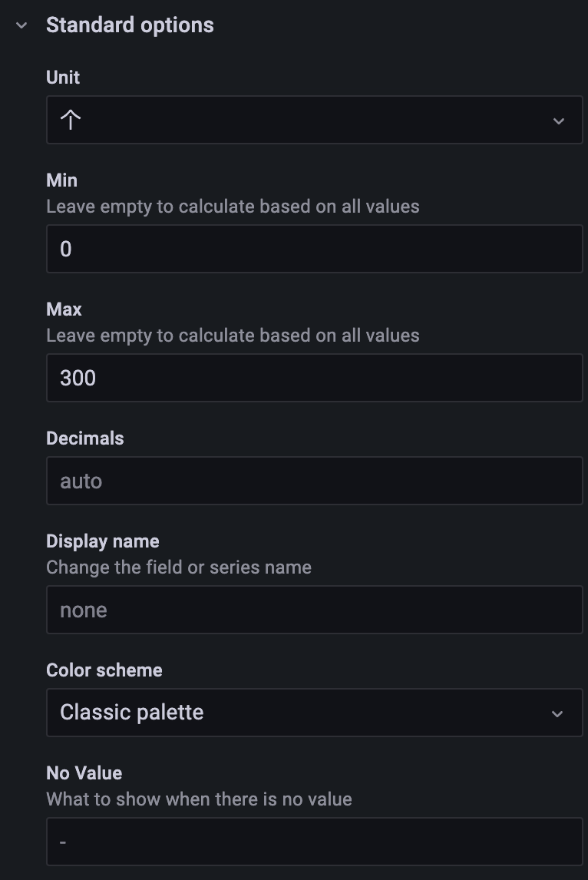The height and width of the screenshot is (880, 588).
Task: Click the Decimals field showing auto
Action: pos(314,481)
